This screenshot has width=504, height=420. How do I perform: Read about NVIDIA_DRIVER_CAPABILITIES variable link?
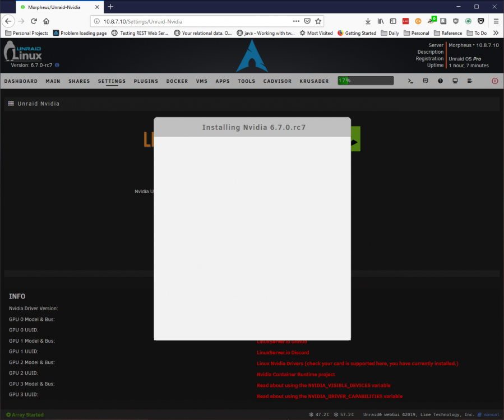[x=330, y=396]
